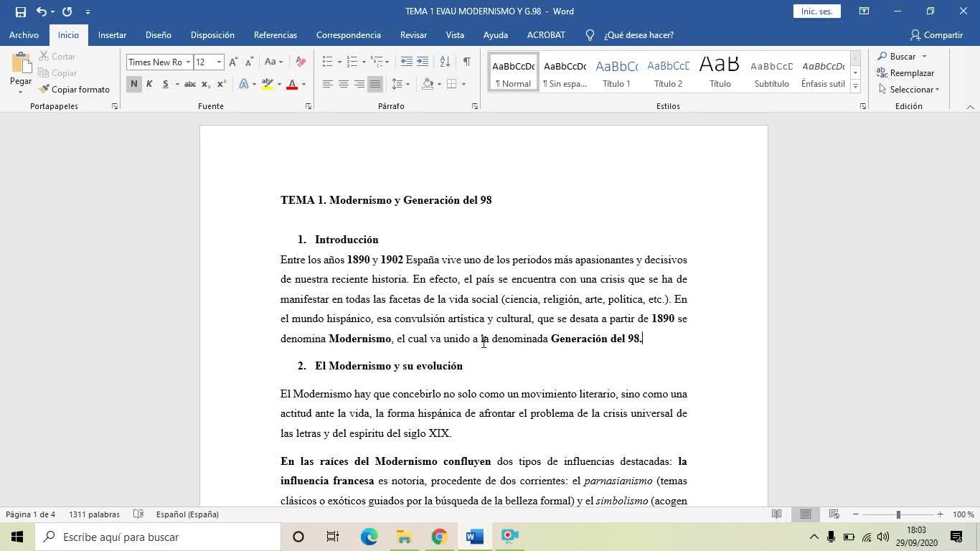Open the Insertar ribbon tab

pos(112,35)
